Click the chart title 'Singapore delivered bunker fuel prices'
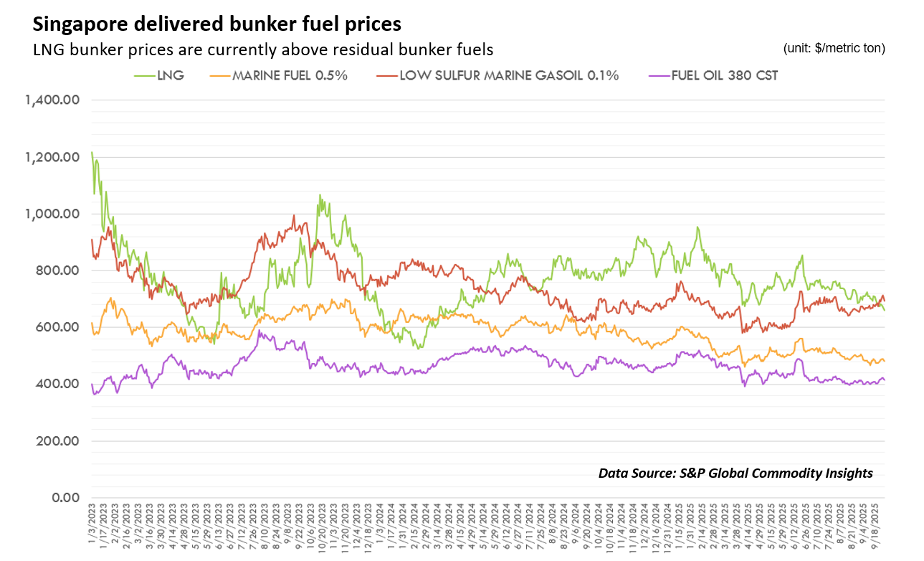 tap(216, 24)
